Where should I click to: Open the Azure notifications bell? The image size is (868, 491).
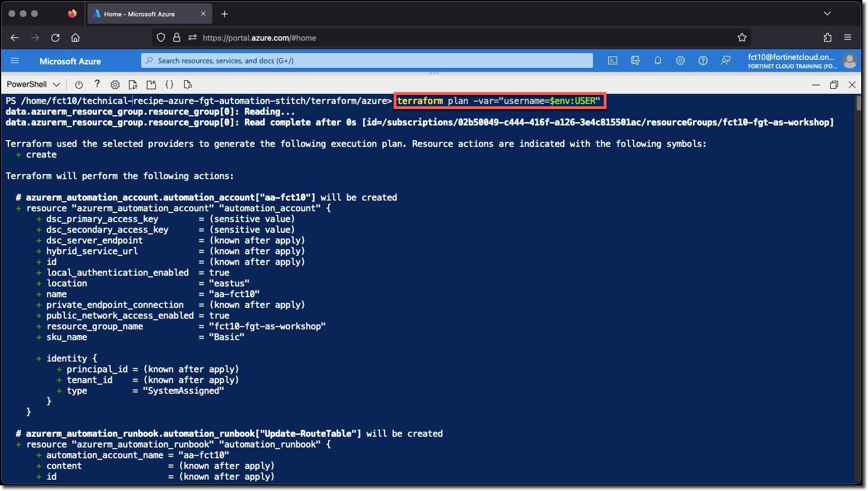(x=658, y=60)
